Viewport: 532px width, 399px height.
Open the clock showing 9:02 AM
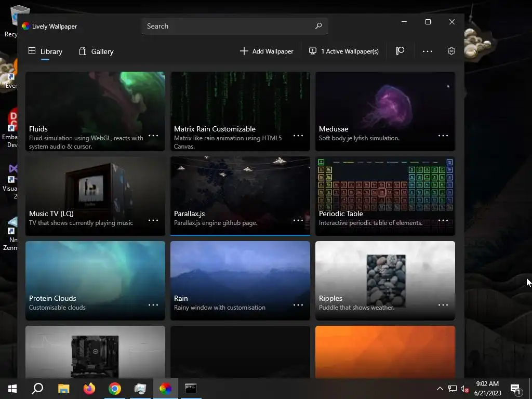(487, 389)
